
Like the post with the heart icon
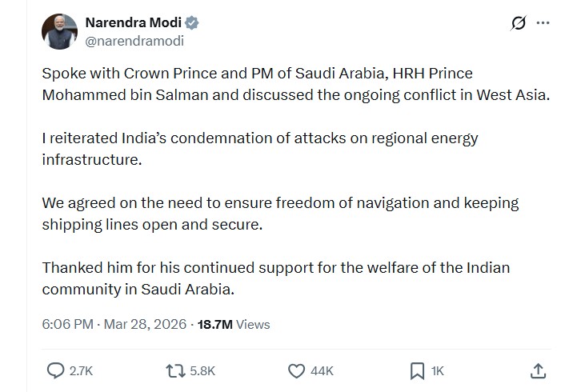(296, 370)
